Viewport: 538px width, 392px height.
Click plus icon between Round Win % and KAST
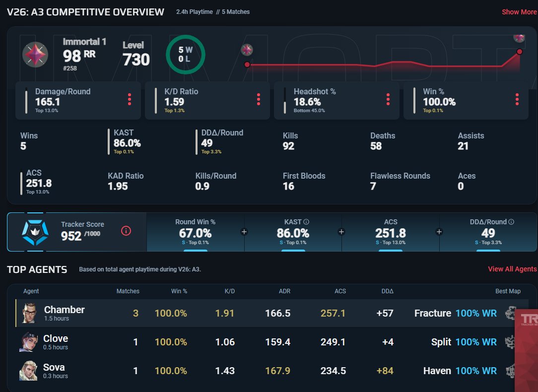click(244, 232)
